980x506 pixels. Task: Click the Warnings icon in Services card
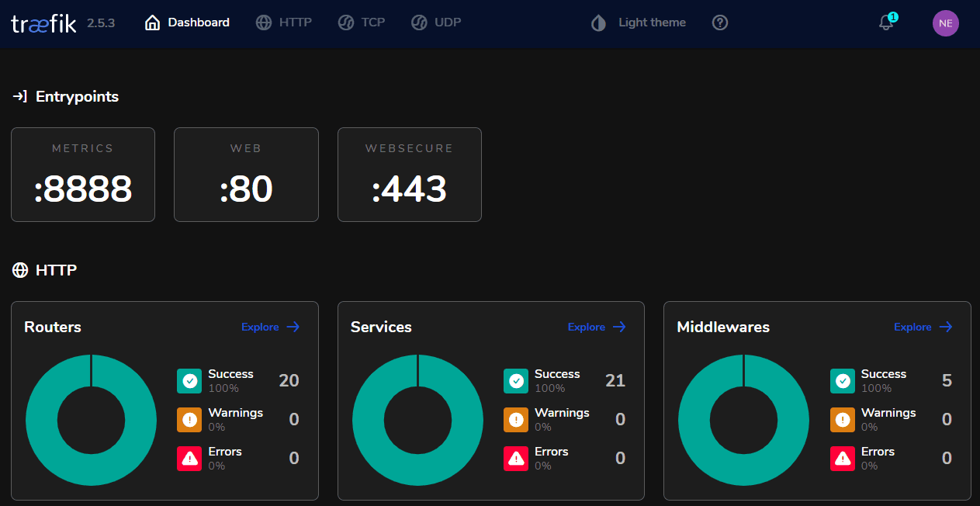click(x=516, y=419)
